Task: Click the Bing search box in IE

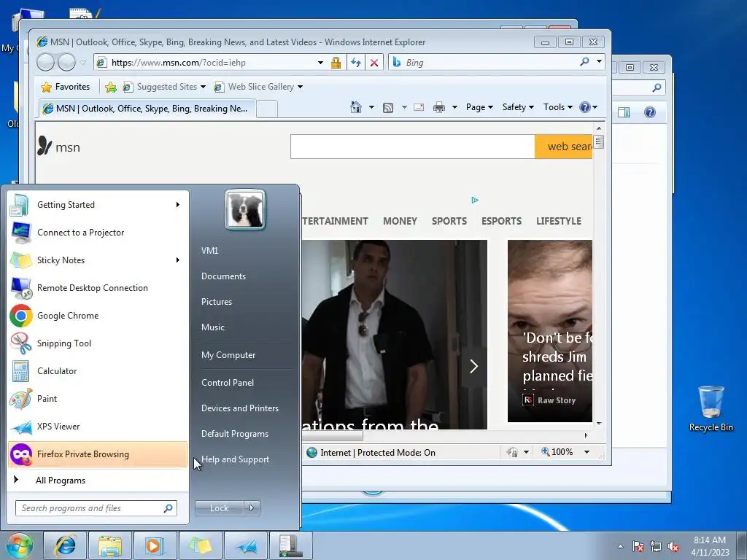Action: 491,63
